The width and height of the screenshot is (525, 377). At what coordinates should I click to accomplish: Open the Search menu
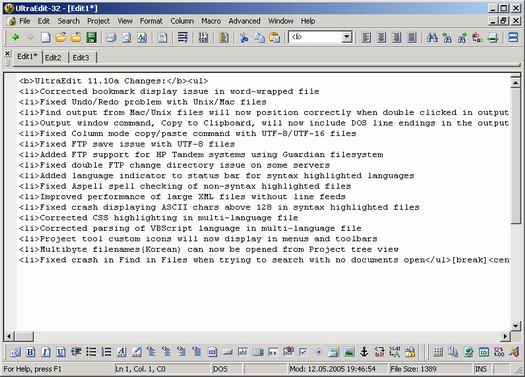pyautogui.click(x=69, y=21)
